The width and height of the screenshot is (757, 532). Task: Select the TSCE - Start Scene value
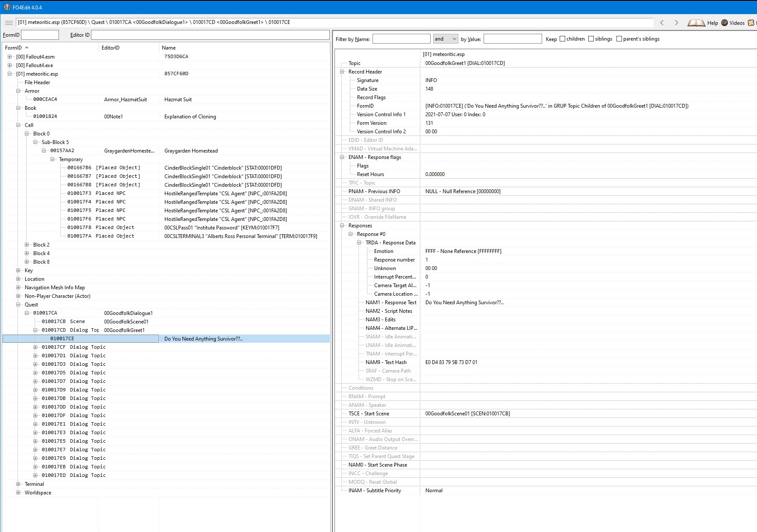click(x=467, y=413)
